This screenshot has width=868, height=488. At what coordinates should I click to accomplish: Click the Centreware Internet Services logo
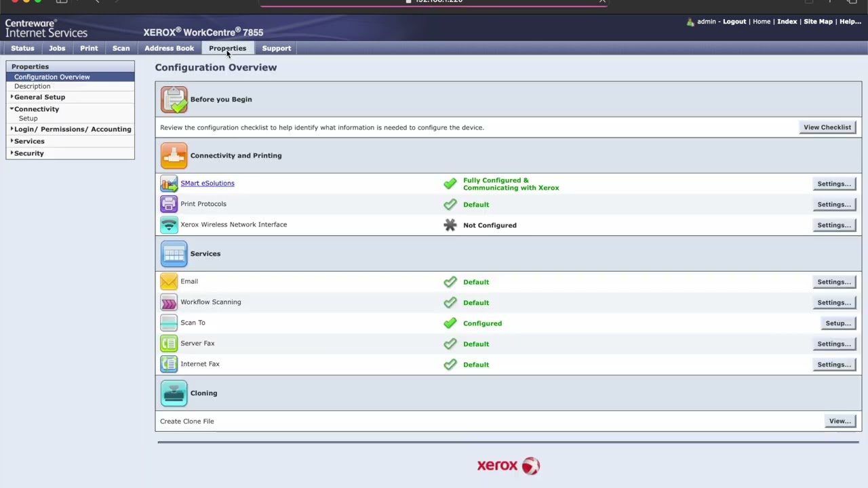click(46, 28)
